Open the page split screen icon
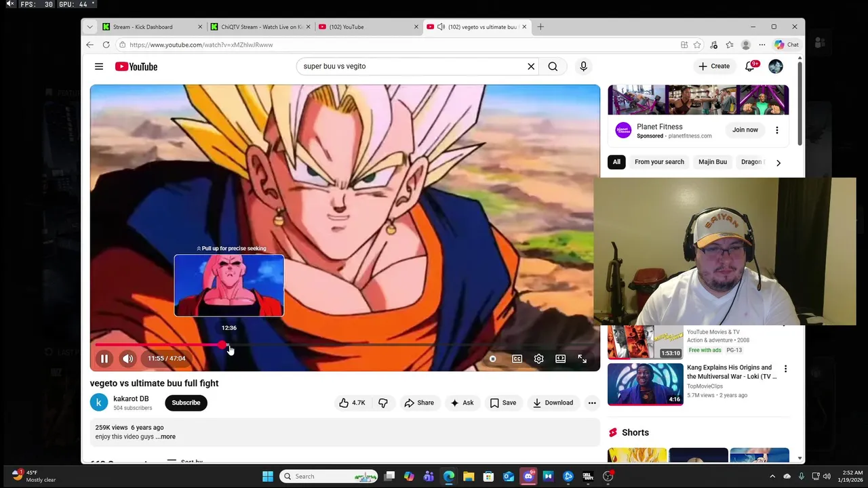The image size is (868, 488). (684, 45)
